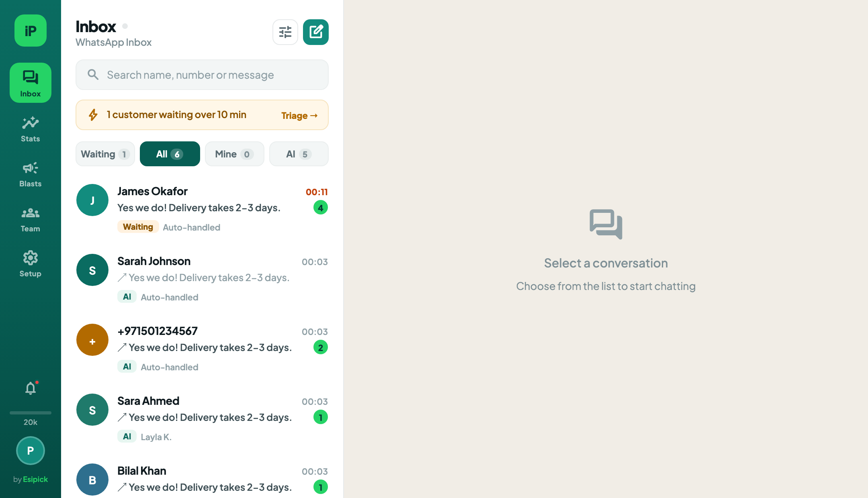Viewport: 868px width, 498px height.
Task: Click Bilal Khan's B avatar
Action: click(92, 480)
